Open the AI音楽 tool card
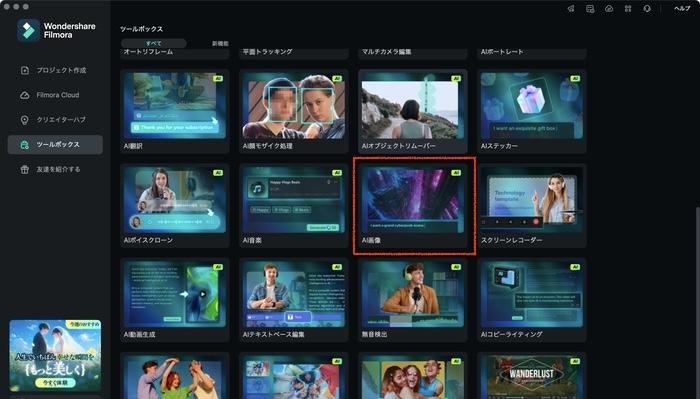 click(x=294, y=205)
